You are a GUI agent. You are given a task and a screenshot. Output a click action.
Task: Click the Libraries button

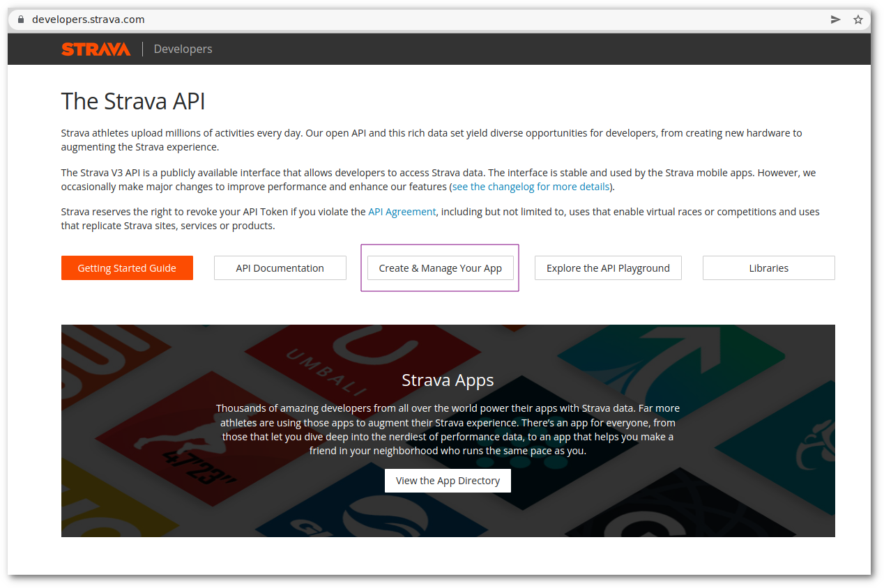[769, 268]
